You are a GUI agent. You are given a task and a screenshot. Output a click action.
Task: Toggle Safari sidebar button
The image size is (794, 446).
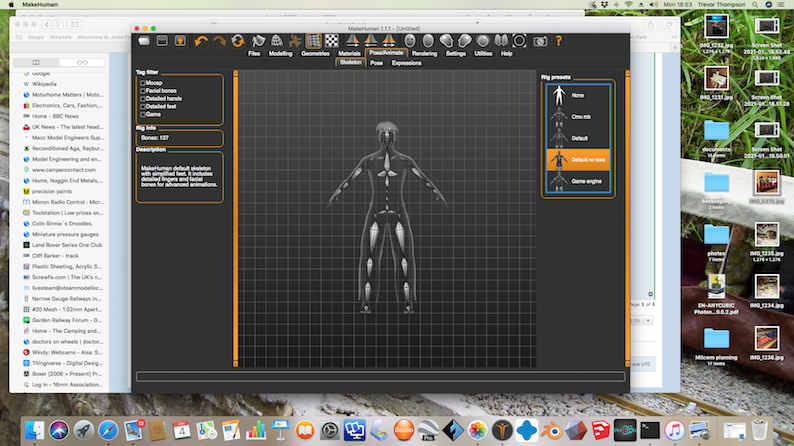pyautogui.click(x=74, y=24)
